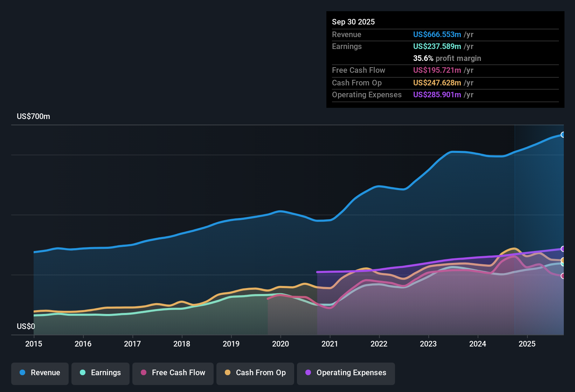The width and height of the screenshot is (575, 392).
Task: Select the Revenue endpoint marker on the chart
Action: [x=563, y=134]
